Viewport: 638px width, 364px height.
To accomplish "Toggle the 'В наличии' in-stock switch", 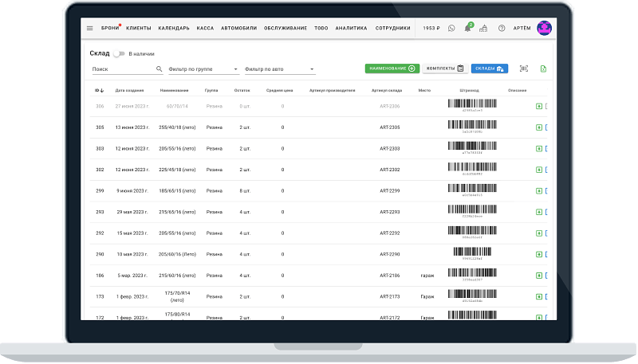I will (118, 53).
